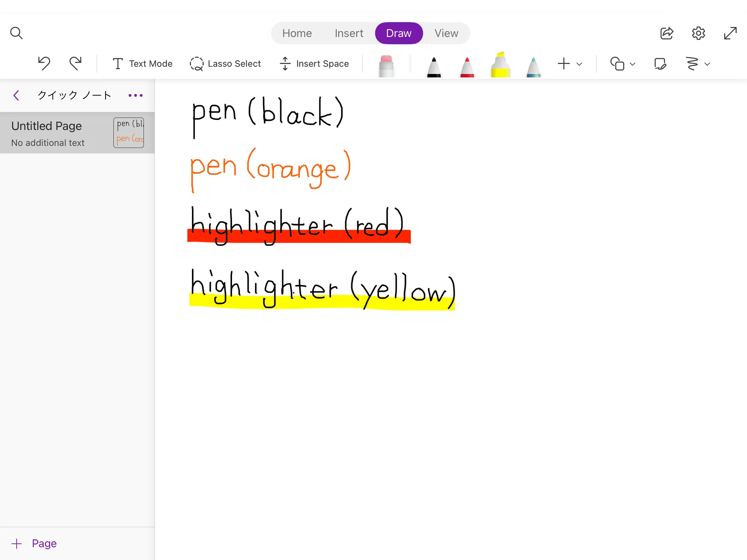This screenshot has width=747, height=560.
Task: Switch to the Draw tab
Action: (399, 32)
